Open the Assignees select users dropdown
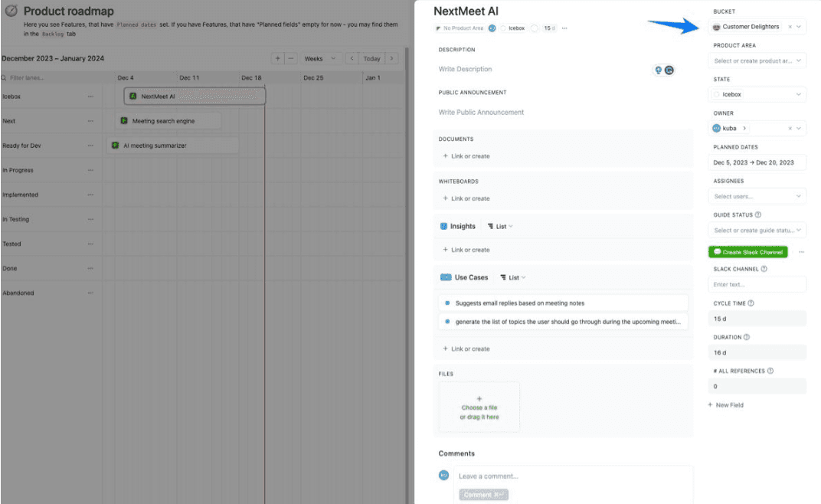This screenshot has height=504, width=821. pyautogui.click(x=757, y=197)
